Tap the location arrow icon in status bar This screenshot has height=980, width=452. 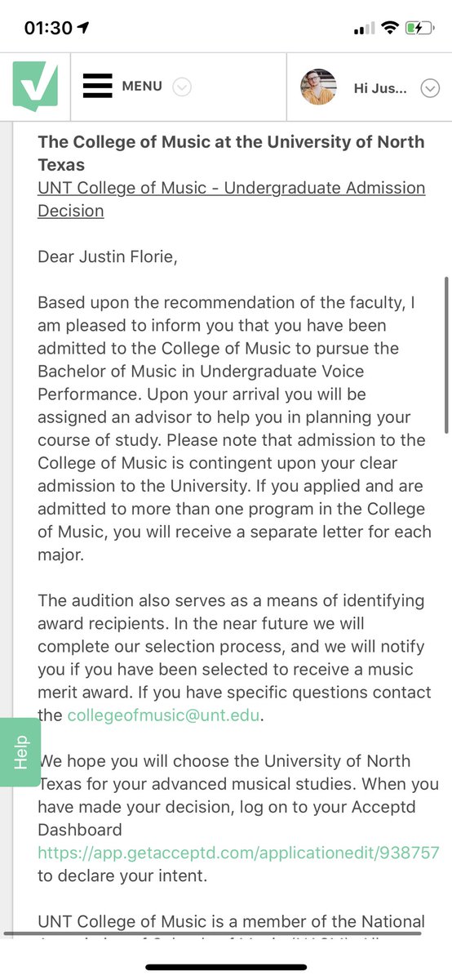[x=83, y=28]
